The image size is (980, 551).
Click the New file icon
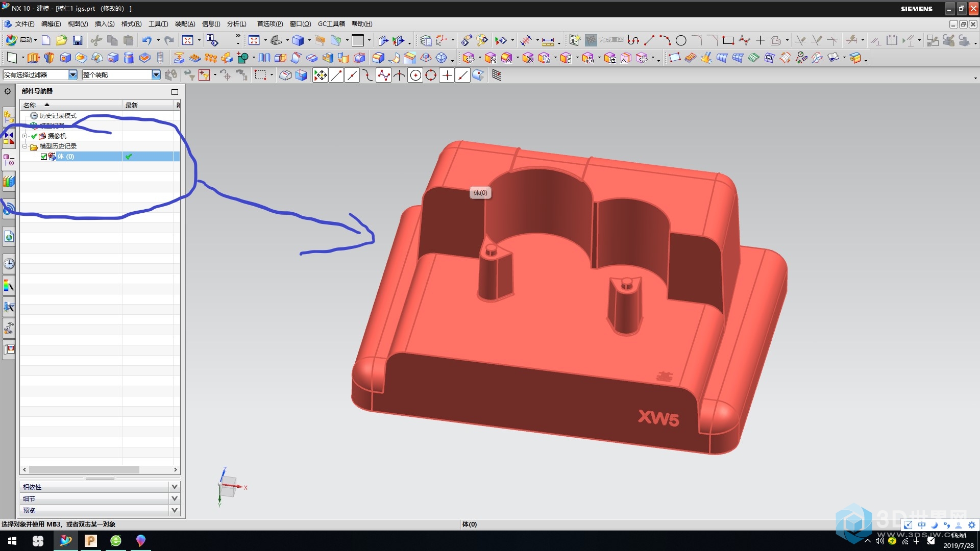pyautogui.click(x=46, y=40)
